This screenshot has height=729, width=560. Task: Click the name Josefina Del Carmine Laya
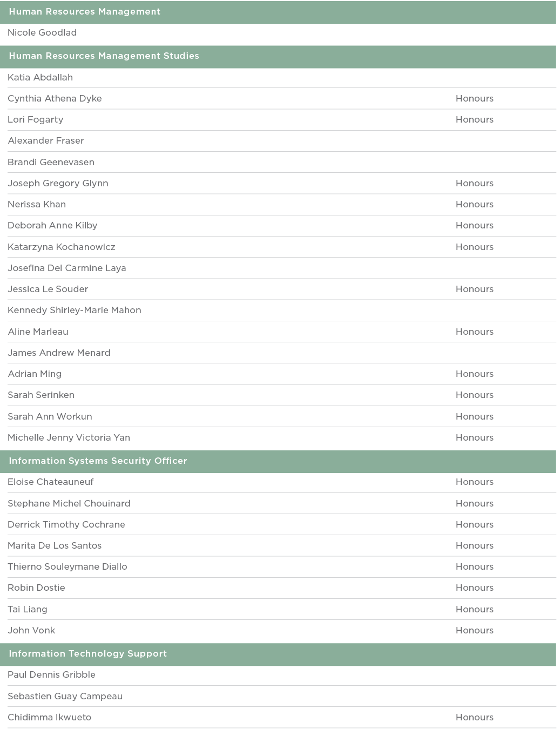[66, 268]
